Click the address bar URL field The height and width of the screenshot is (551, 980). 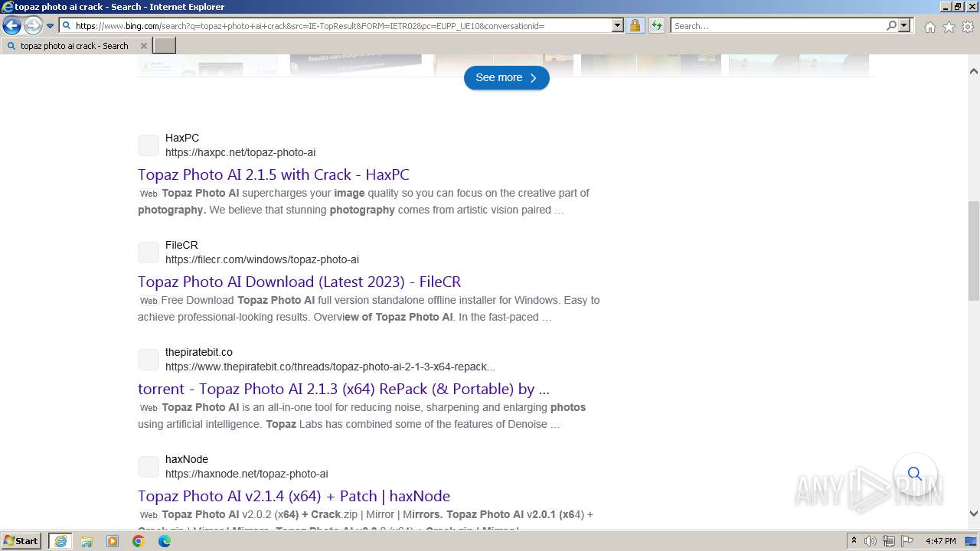(x=341, y=26)
